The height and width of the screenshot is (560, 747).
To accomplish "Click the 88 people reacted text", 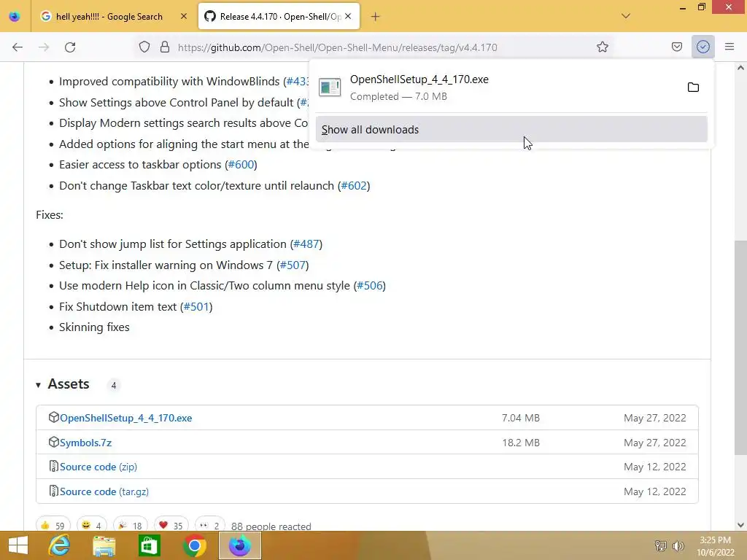I will 271,526.
